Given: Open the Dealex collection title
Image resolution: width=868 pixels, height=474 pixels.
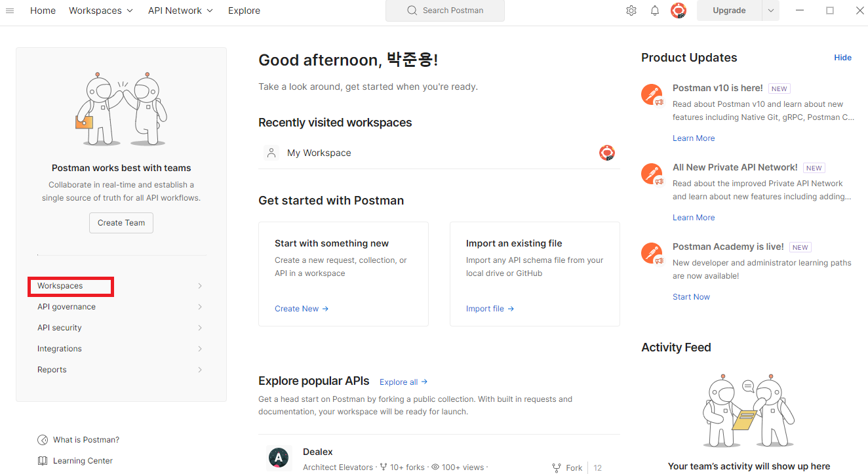Looking at the screenshot, I should pyautogui.click(x=318, y=452).
